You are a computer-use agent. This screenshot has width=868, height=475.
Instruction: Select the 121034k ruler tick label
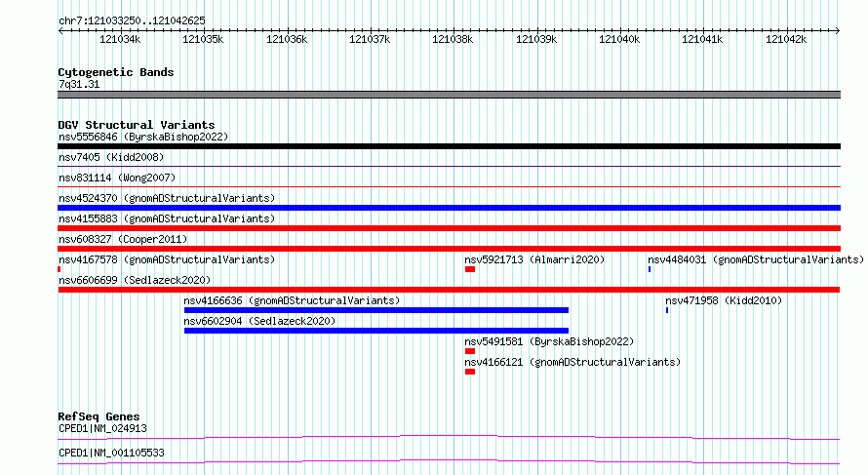[x=120, y=39]
